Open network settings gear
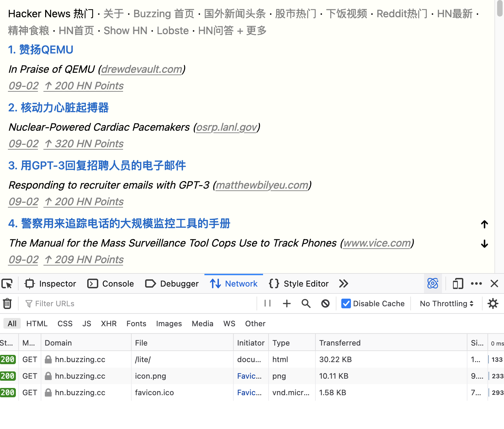504x429 pixels. coord(493,303)
